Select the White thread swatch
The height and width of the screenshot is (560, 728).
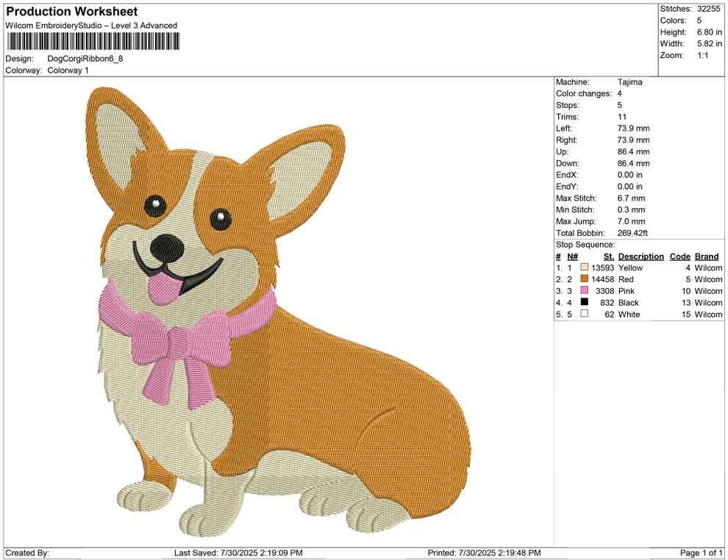click(x=585, y=315)
